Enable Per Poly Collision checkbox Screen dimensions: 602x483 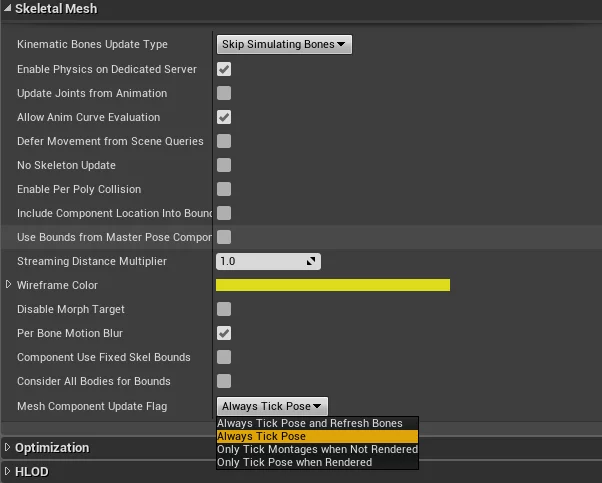click(225, 189)
